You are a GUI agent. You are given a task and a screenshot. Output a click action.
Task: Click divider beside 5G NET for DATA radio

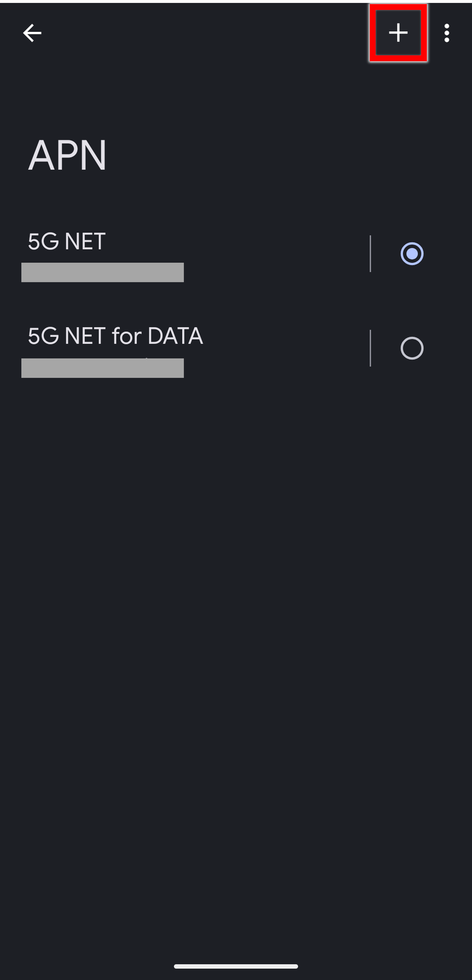click(370, 348)
